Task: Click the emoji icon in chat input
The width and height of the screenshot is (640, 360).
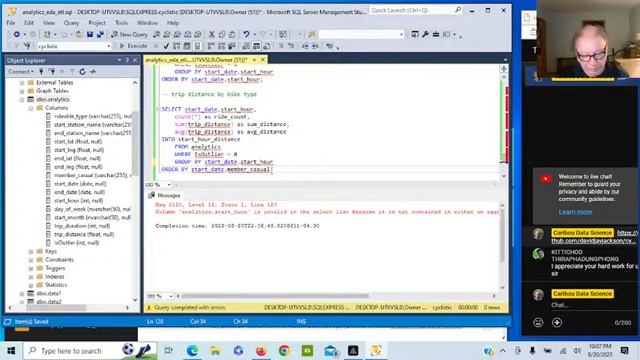Action: click(x=538, y=322)
